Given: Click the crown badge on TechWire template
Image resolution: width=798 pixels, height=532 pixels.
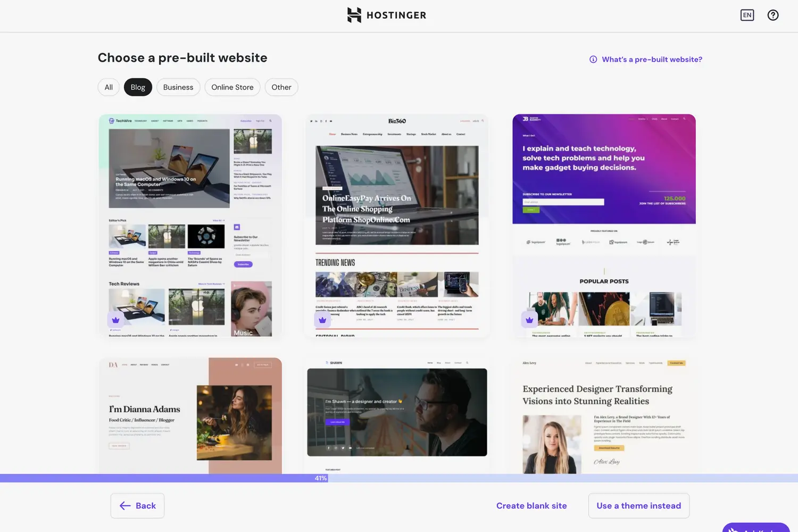Looking at the screenshot, I should click(x=115, y=320).
